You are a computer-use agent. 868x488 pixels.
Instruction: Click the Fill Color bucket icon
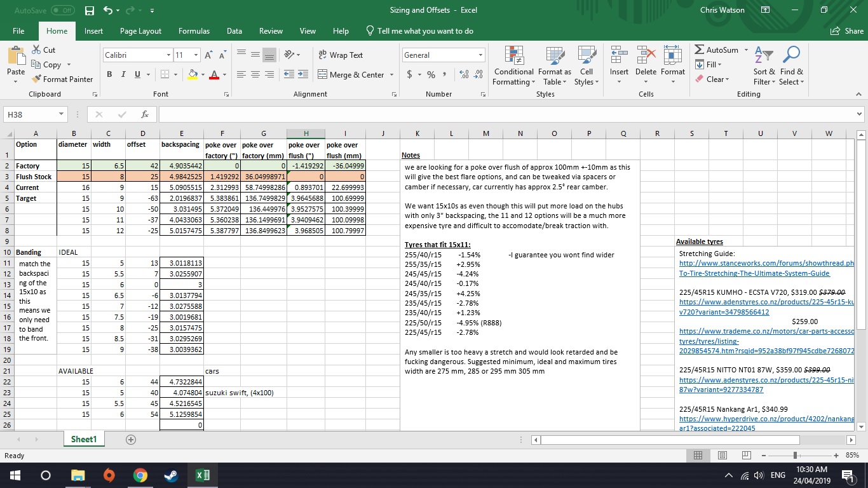[x=193, y=74]
